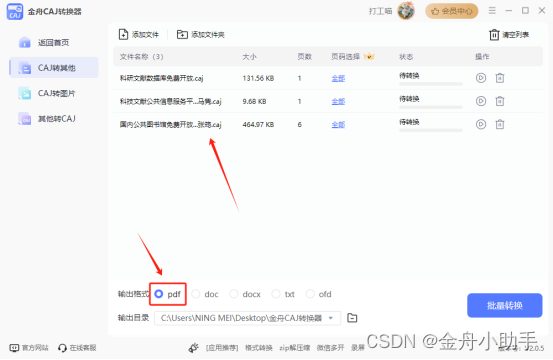Start converting 科研文献数据库免费开放.caj with play icon
The image size is (553, 360).
point(481,78)
